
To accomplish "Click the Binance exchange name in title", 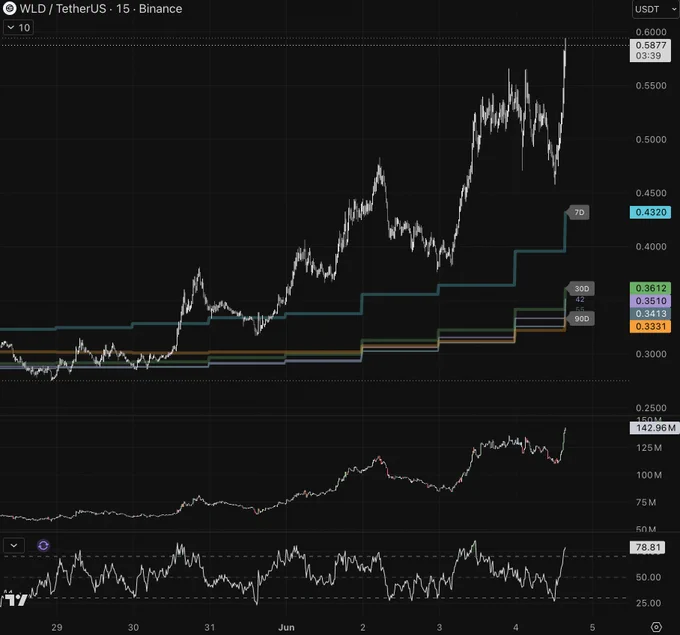I will [160, 9].
